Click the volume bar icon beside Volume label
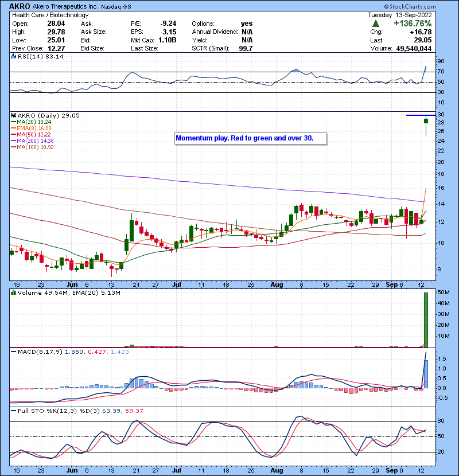This screenshot has width=459, height=476. pos(13,292)
